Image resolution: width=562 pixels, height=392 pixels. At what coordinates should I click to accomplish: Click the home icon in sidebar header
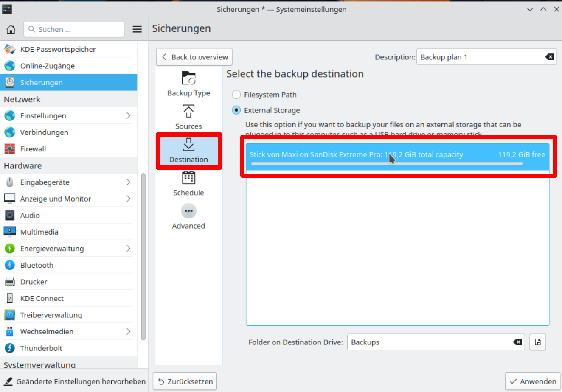(x=11, y=29)
